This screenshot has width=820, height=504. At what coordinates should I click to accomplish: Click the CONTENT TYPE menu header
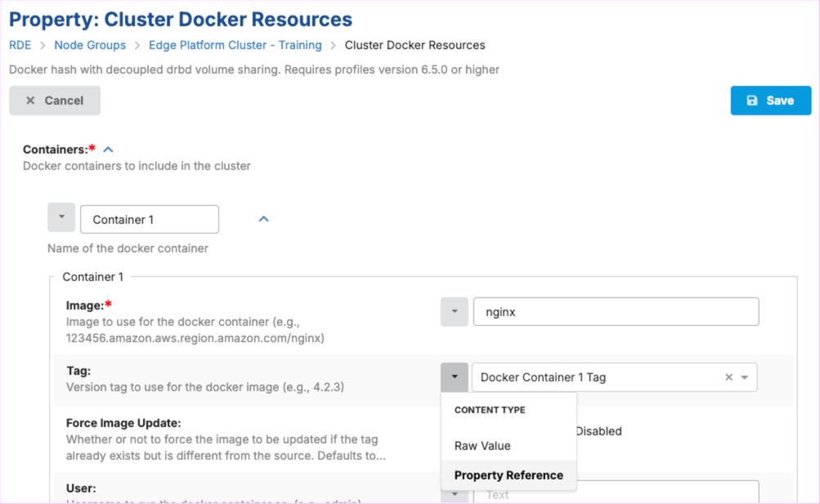tap(490, 410)
